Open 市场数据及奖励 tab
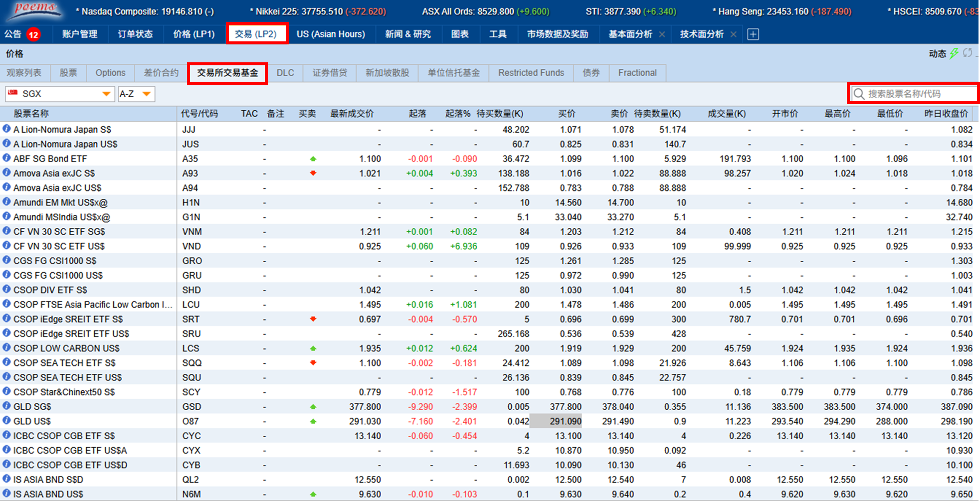The image size is (980, 501). [558, 34]
